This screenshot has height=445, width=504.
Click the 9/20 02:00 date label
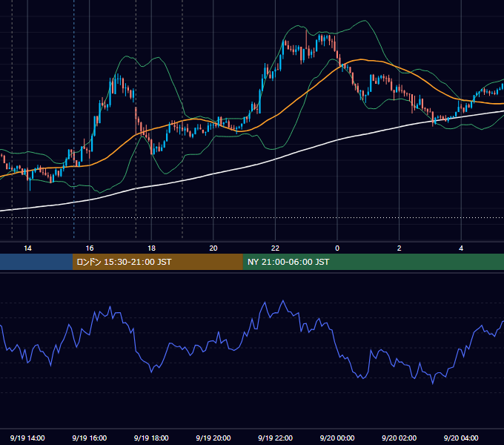coord(399,438)
